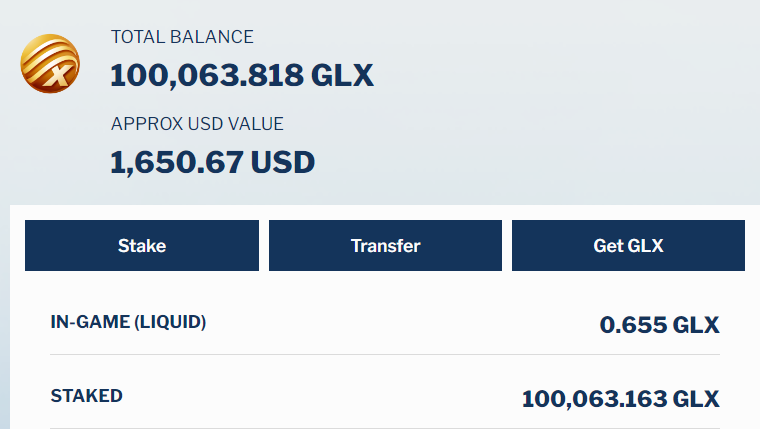Click the golden GLX coin icon
Viewport: 760px width, 429px height.
(x=50, y=64)
